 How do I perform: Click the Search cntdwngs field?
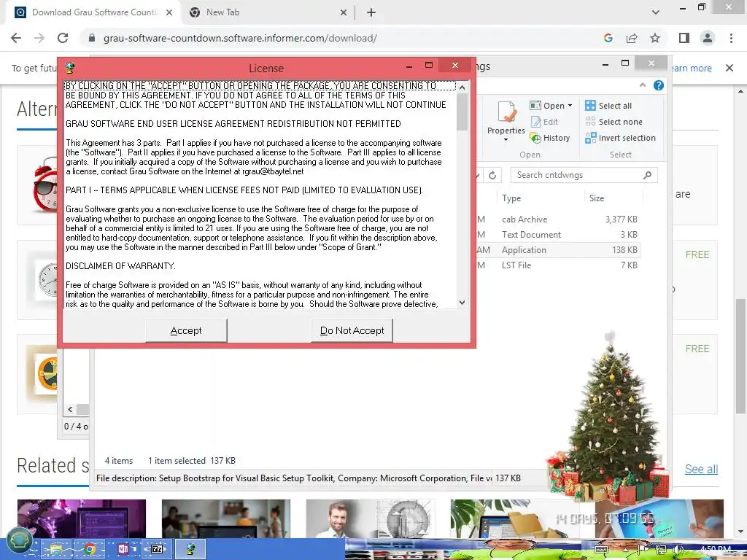point(584,175)
